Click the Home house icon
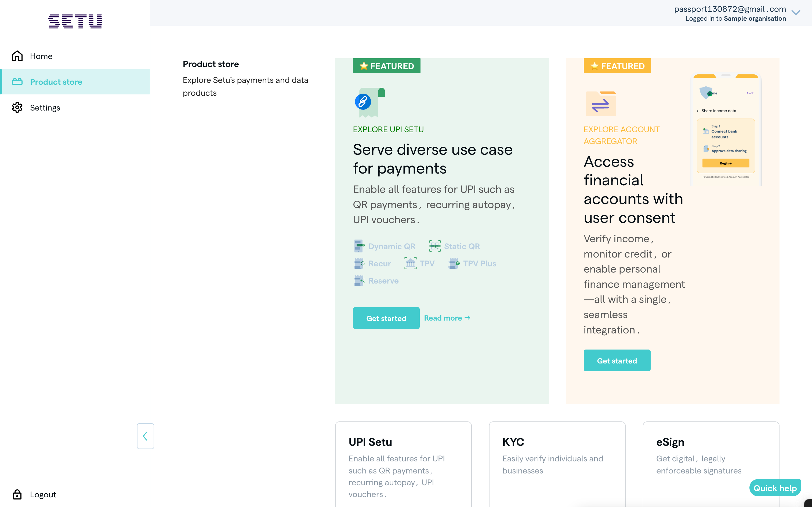Image resolution: width=812 pixels, height=507 pixels. pyautogui.click(x=17, y=56)
